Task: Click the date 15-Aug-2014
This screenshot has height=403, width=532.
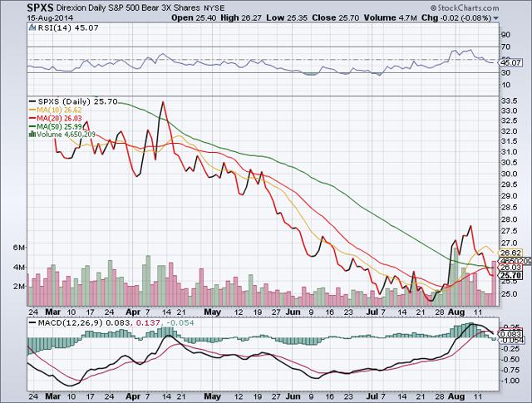Action: tap(50, 18)
